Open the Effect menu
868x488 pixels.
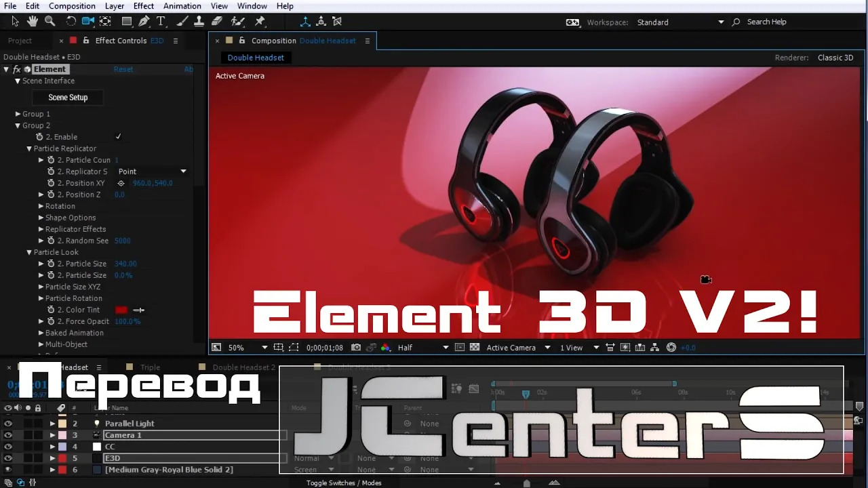point(144,6)
